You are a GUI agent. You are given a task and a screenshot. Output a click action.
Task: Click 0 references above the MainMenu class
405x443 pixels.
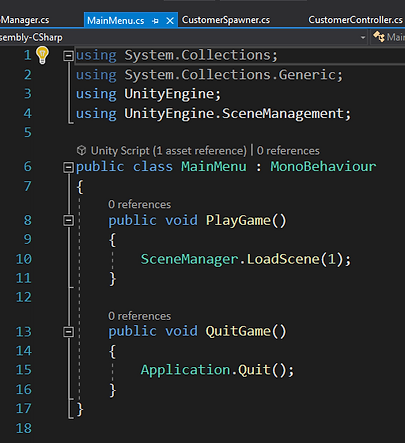click(x=288, y=151)
